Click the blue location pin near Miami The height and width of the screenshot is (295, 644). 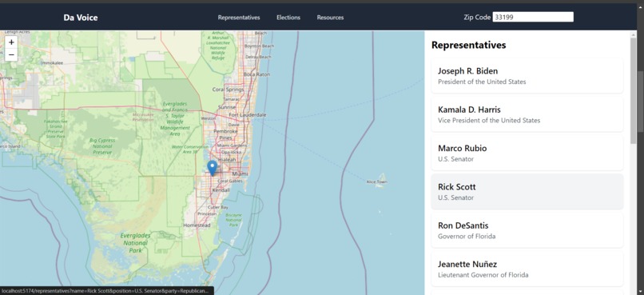point(212,168)
